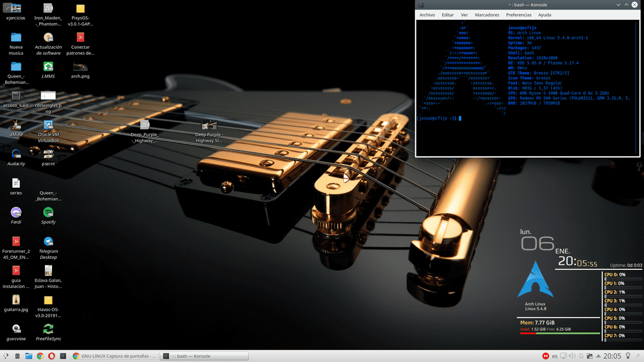
Task: Click the Konsole window menu icon in title bar
Action: click(421, 5)
